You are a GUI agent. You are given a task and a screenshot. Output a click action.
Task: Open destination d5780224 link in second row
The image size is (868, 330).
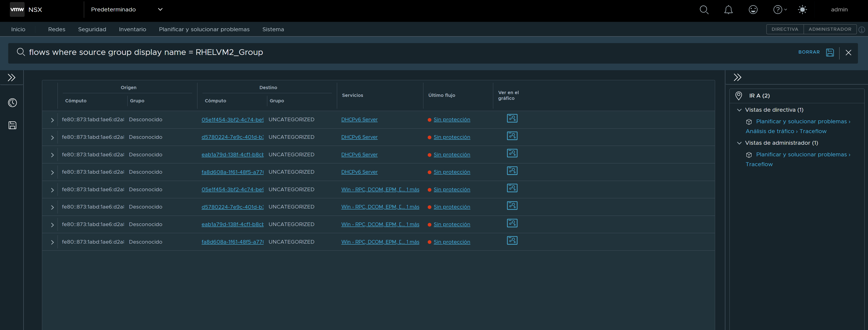pyautogui.click(x=233, y=137)
